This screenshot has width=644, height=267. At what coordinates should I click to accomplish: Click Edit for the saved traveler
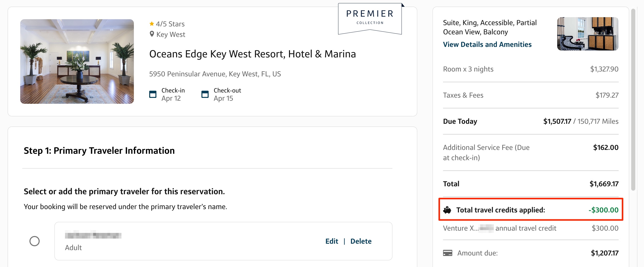331,241
